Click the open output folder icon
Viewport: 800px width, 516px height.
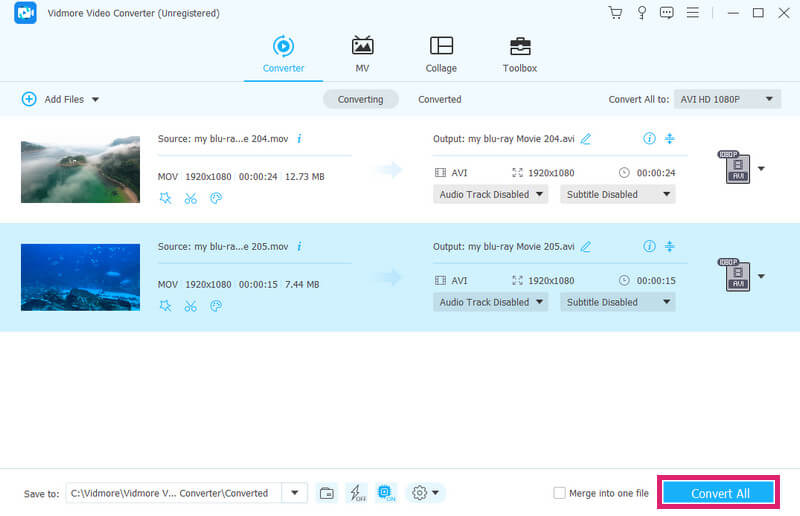326,493
